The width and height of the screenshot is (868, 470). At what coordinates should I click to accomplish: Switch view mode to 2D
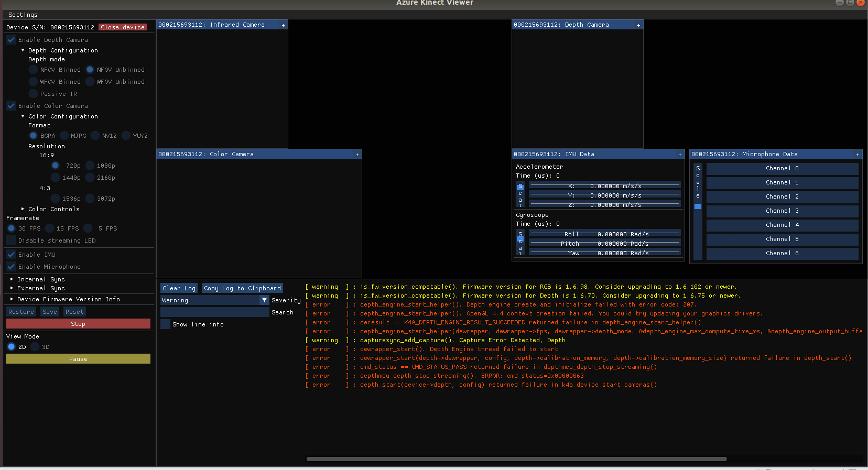(11, 347)
